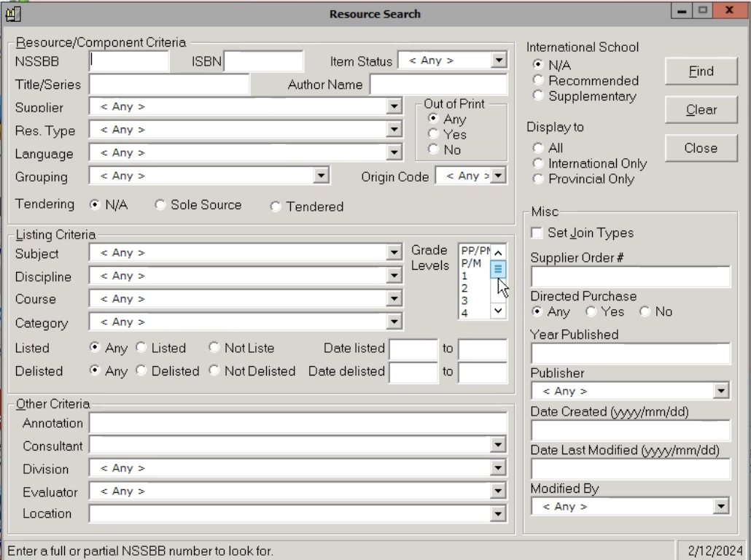
Task: Click the Find button
Action: 701,71
